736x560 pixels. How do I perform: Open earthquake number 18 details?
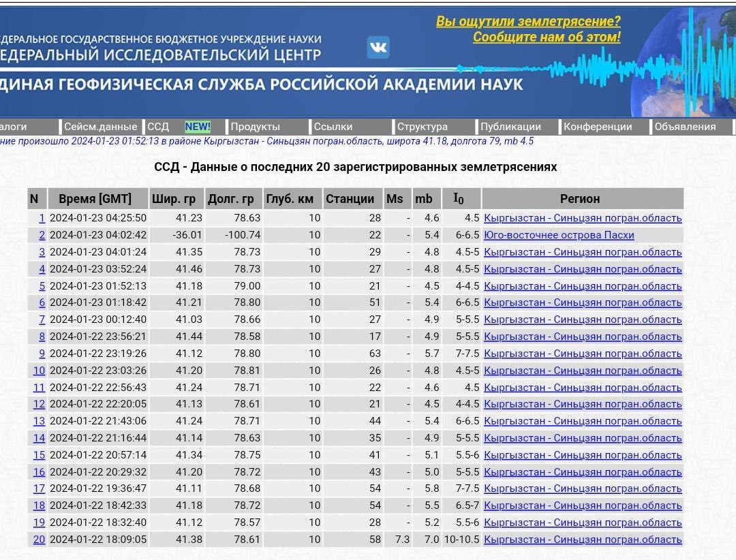coord(39,505)
